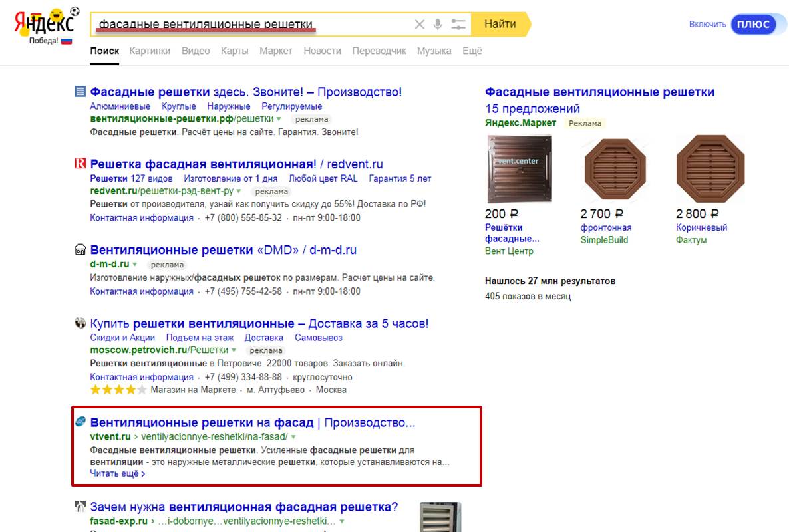Open 'Фасадные решетки здесь' ad result
Image resolution: width=789 pixels, height=532 pixels.
(x=245, y=92)
